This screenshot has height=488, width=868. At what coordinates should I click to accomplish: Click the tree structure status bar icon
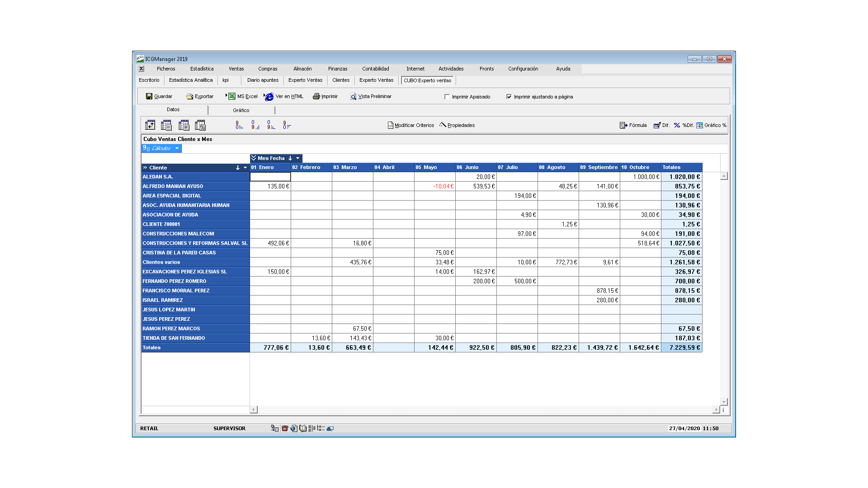point(321,428)
